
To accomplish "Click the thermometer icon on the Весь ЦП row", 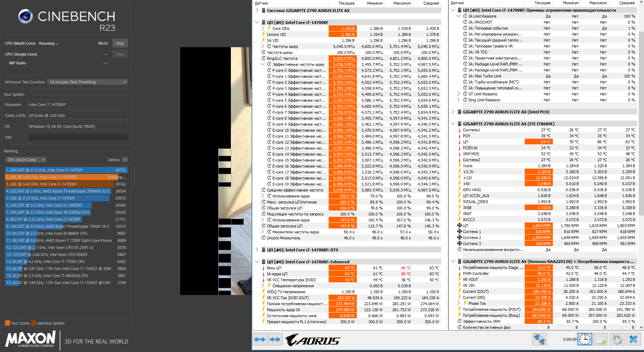I will click(263, 268).
